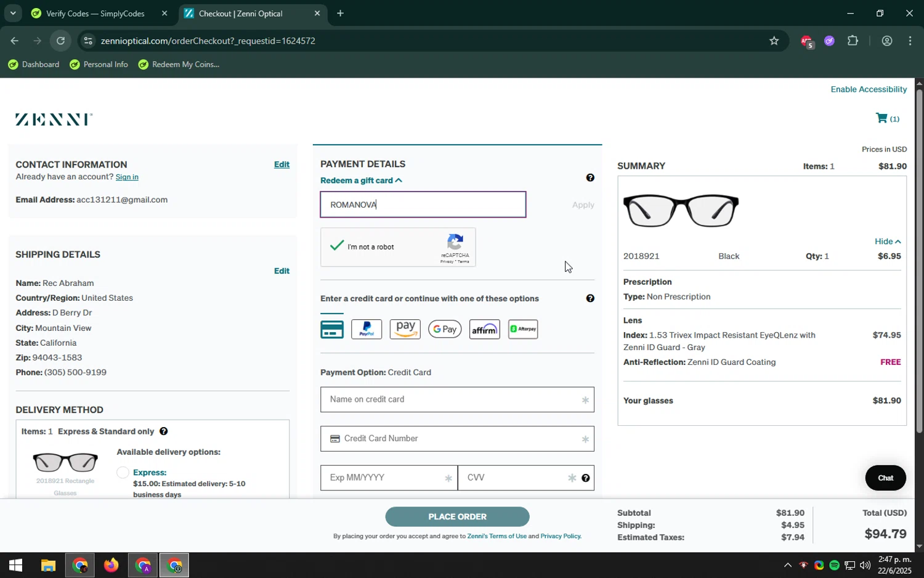Edit the contact information
924x578 pixels.
(x=282, y=165)
